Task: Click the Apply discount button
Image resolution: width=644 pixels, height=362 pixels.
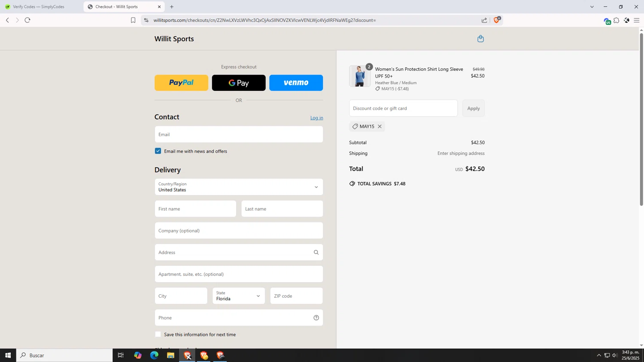Action: click(474, 108)
